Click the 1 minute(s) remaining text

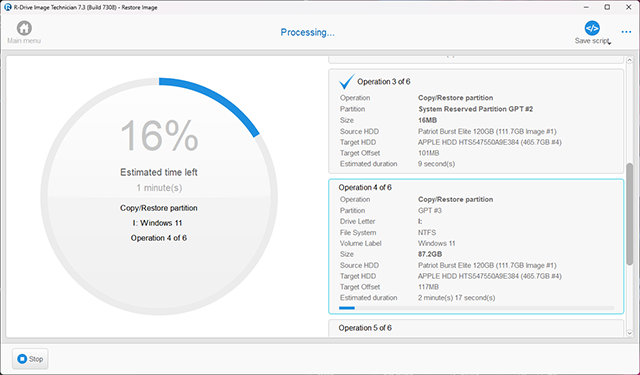tap(159, 188)
